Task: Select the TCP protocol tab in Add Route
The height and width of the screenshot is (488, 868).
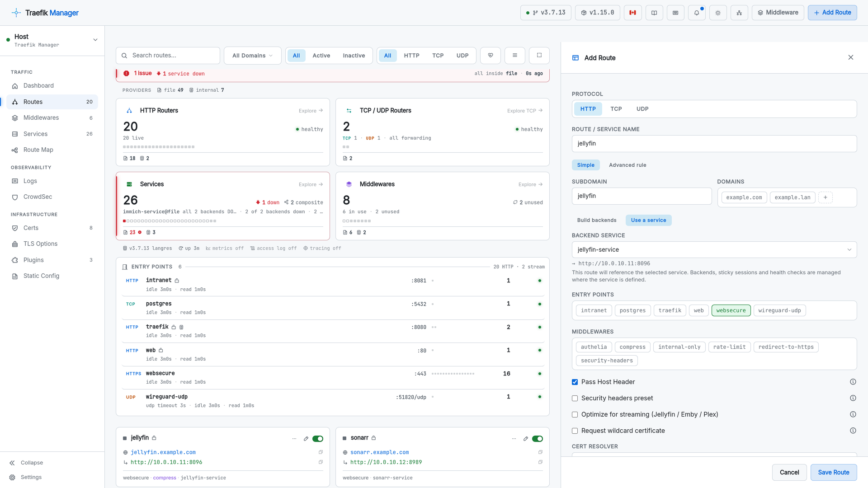Action: (616, 109)
